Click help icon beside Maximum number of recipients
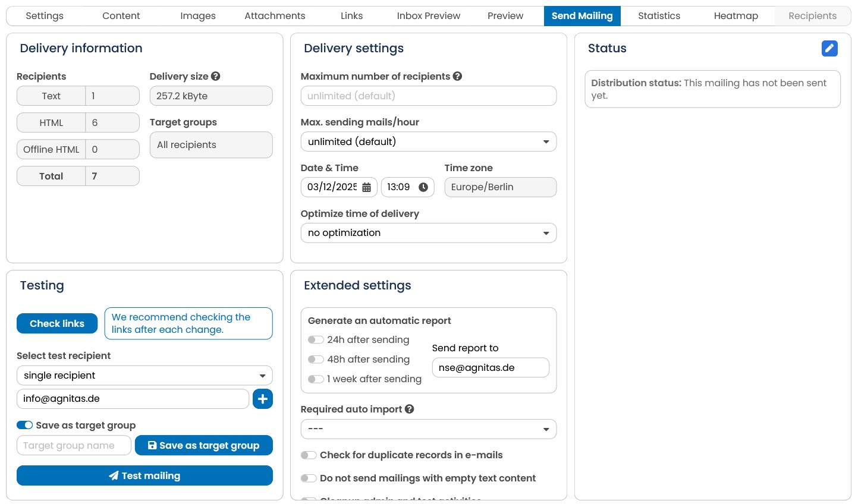Screen dimensions: 855x504 pos(457,76)
